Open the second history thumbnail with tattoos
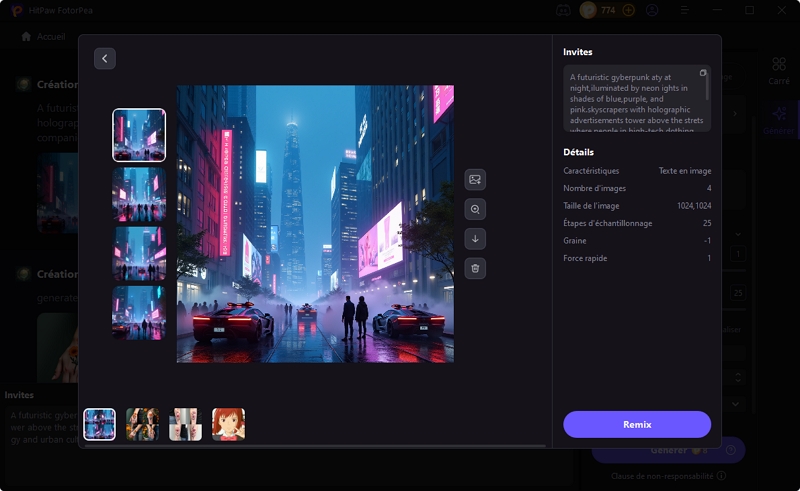The image size is (800, 491). point(142,424)
